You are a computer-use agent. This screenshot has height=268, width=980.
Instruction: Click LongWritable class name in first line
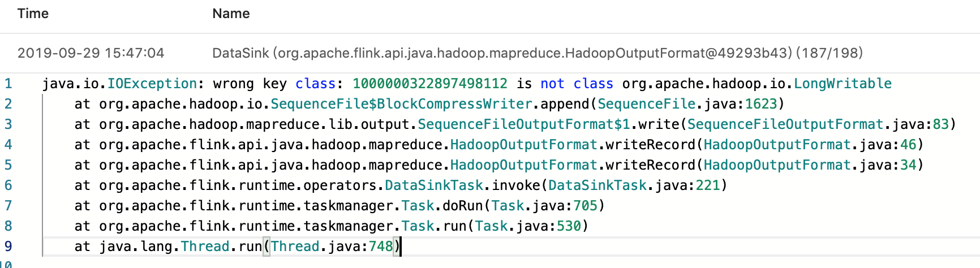(842, 84)
